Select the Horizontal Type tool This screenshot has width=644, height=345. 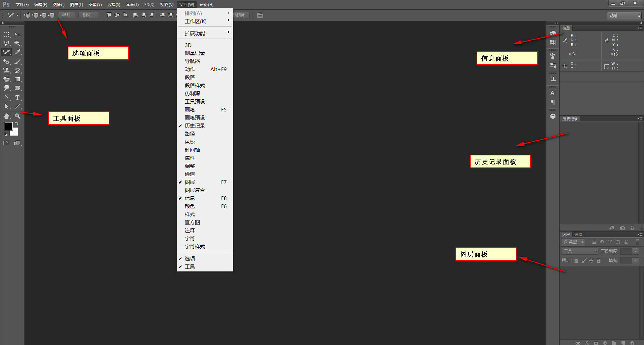point(17,98)
